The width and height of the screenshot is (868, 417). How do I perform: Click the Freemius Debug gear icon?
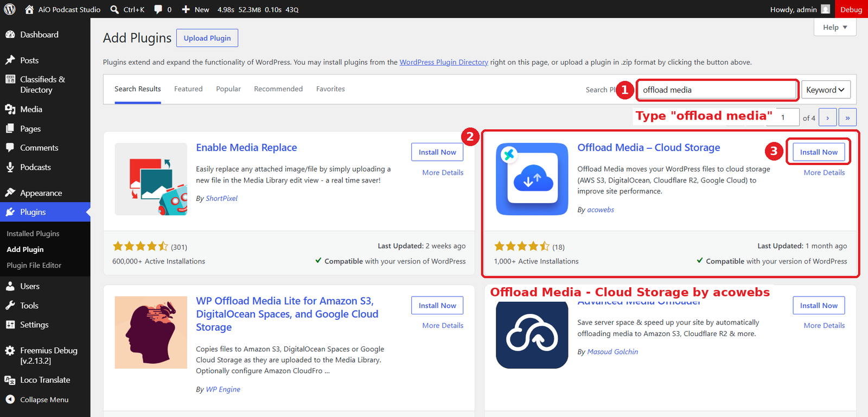coord(10,351)
